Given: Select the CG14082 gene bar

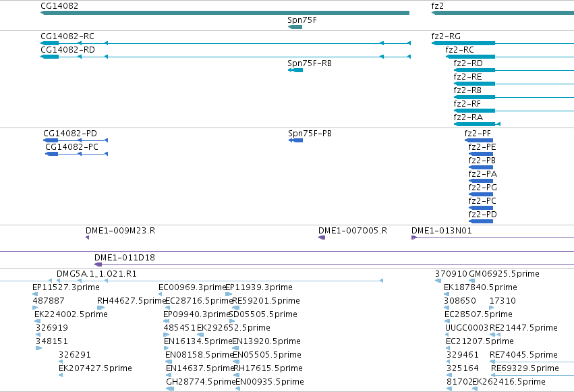Looking at the screenshot, I should [225, 13].
